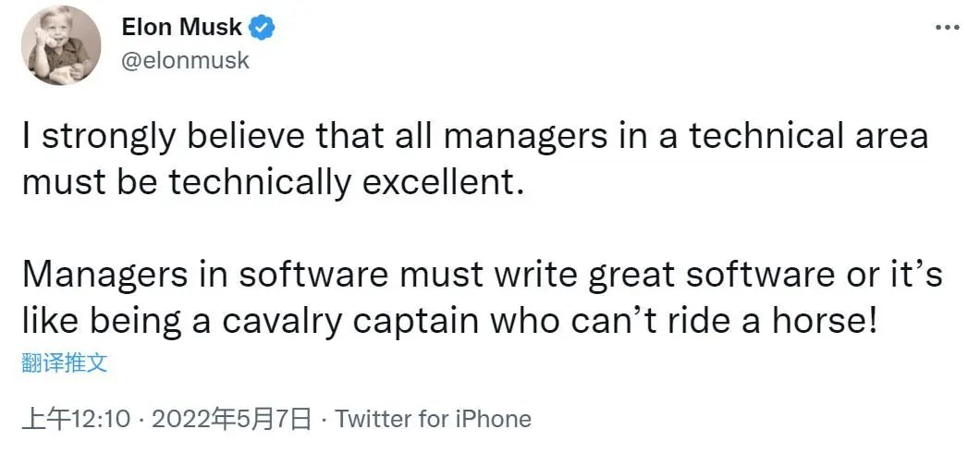The image size is (980, 454).
Task: Click the words "technical area" in first line
Action: pos(809,137)
